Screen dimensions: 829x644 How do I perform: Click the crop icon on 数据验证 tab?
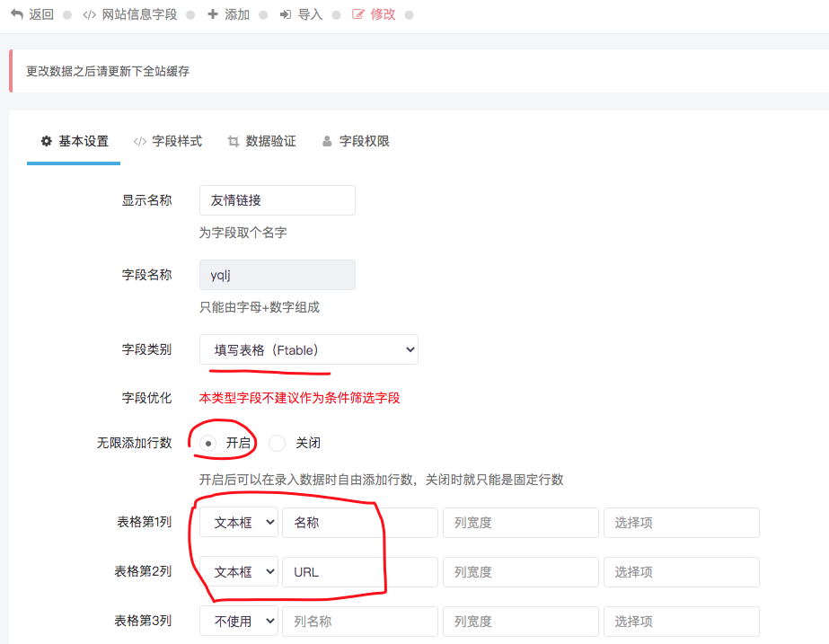[234, 141]
